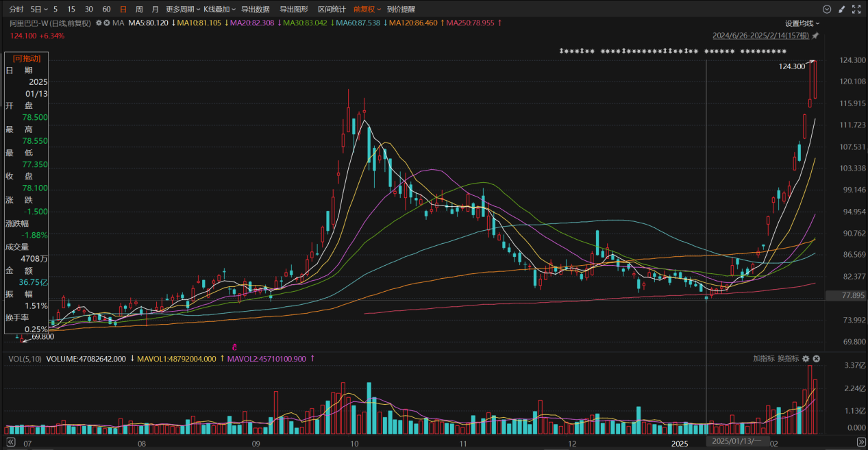
Task: Close the VOL indicator panel
Action: (x=817, y=359)
